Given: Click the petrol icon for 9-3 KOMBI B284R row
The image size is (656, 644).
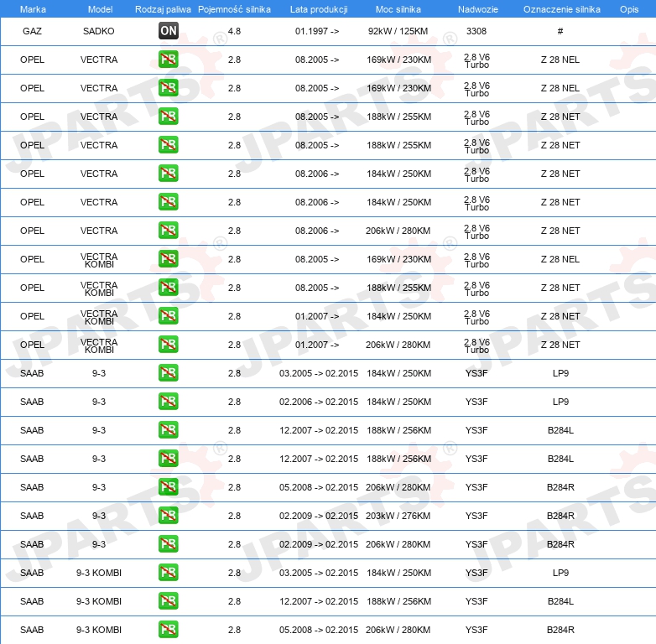Looking at the screenshot, I should (168, 630).
